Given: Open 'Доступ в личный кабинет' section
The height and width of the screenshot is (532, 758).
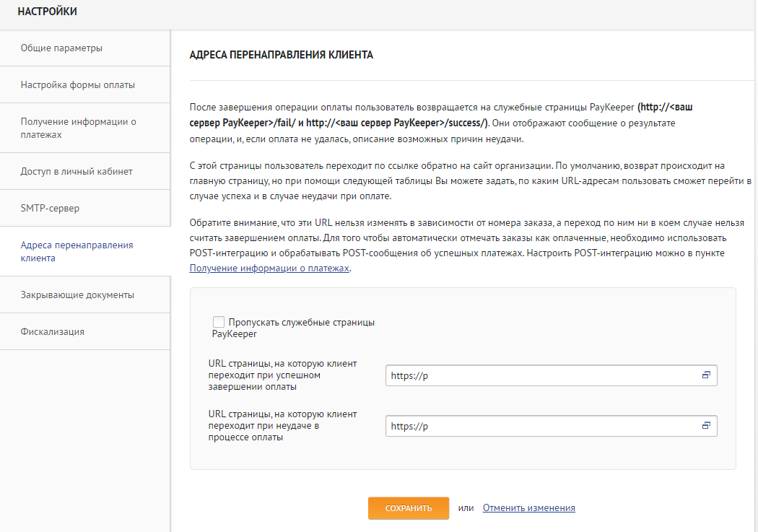Looking at the screenshot, I should (77, 172).
